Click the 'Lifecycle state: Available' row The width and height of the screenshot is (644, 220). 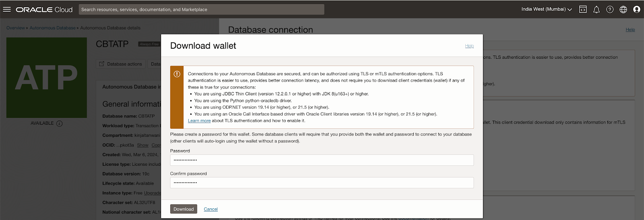pos(128,183)
